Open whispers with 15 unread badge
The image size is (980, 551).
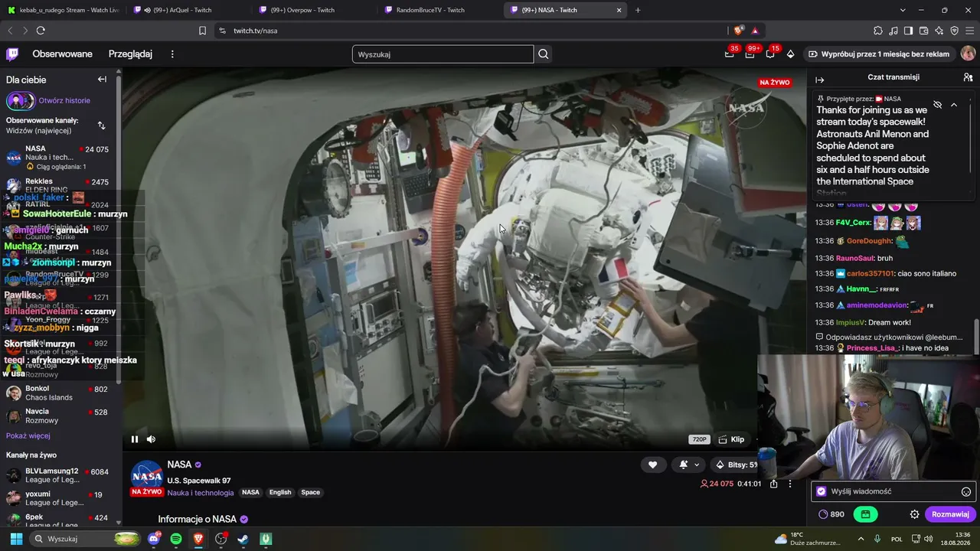click(x=770, y=54)
